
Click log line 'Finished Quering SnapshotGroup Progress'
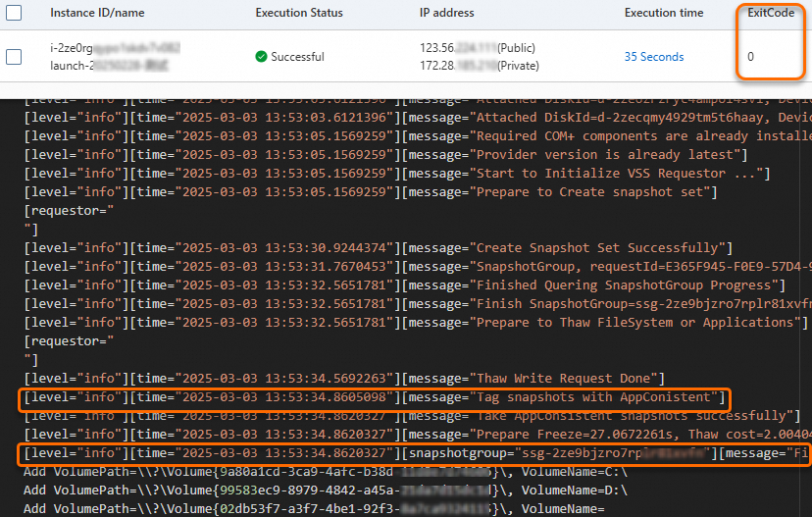(x=405, y=285)
